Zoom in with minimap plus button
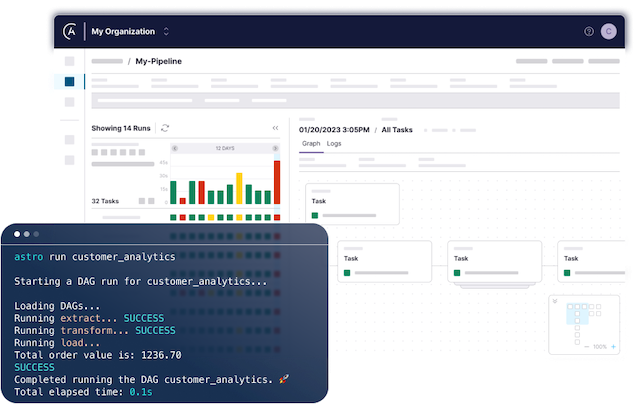The image size is (640, 404). [613, 347]
